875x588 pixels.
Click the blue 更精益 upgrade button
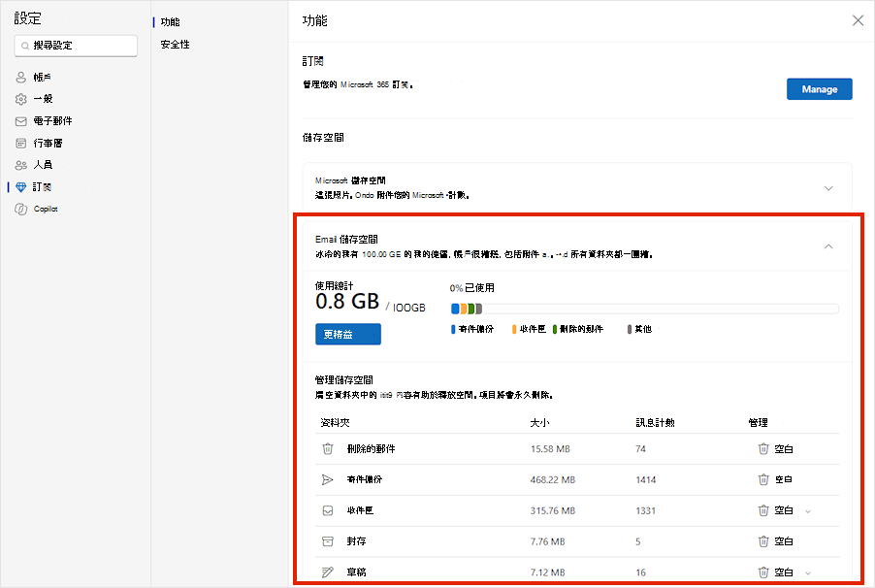click(x=347, y=334)
